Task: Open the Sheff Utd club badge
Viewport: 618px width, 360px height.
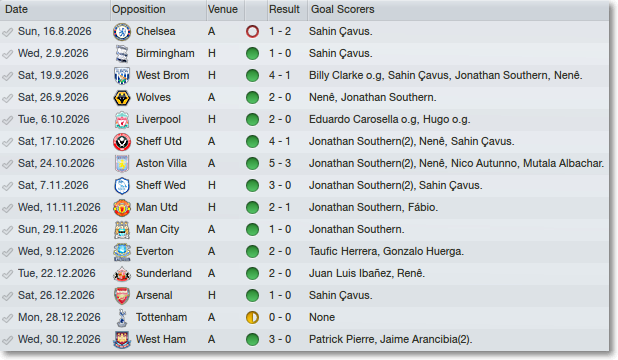Action: coord(122,142)
